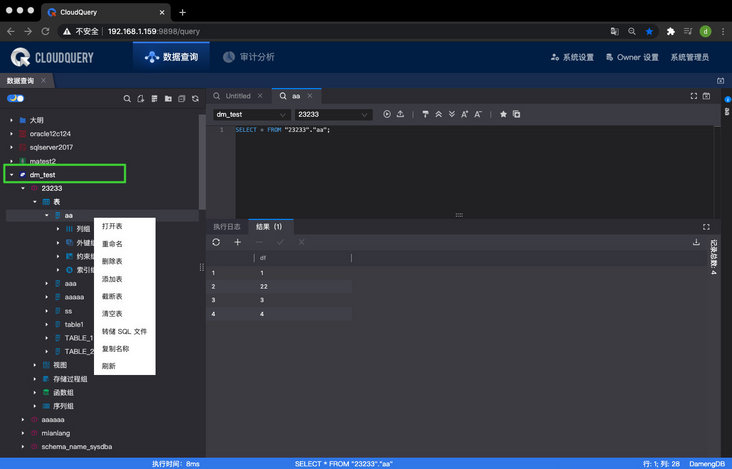Open the 23233 schema dropdown
Viewport: 732px width, 469px height.
tap(332, 115)
